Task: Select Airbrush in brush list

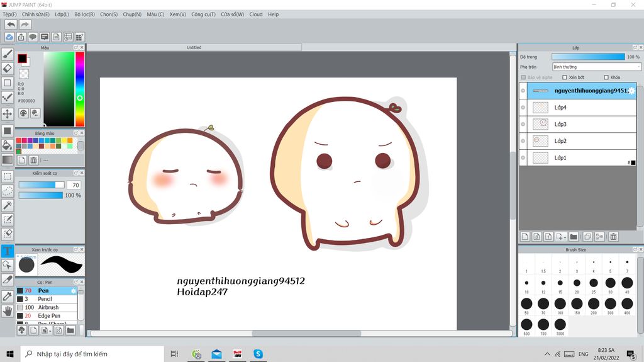Action: coord(47,307)
